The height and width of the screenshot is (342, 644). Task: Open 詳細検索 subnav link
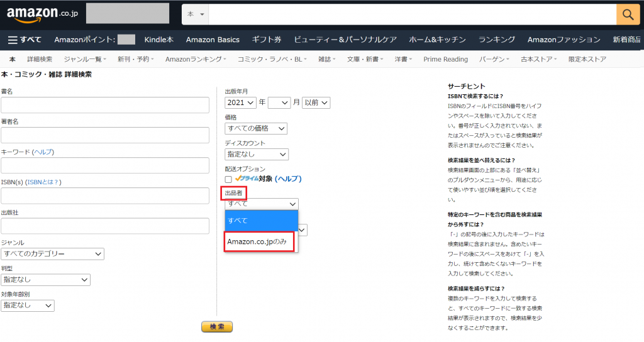pos(40,59)
